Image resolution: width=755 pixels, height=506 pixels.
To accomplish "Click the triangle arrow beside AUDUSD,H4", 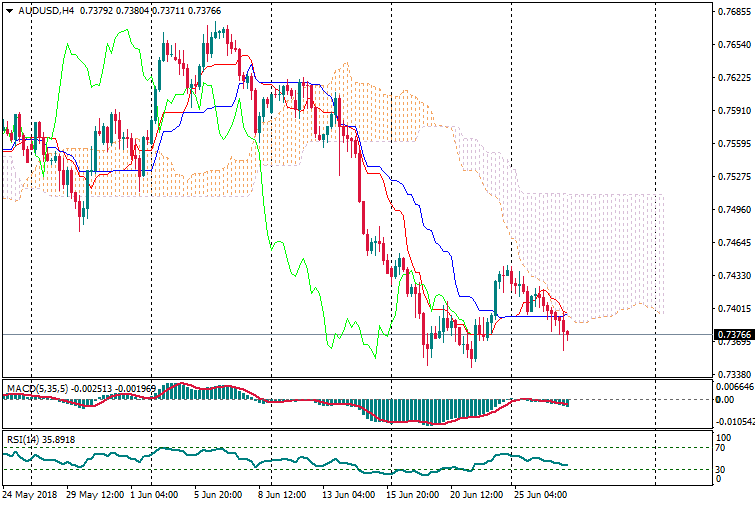I will [10, 10].
